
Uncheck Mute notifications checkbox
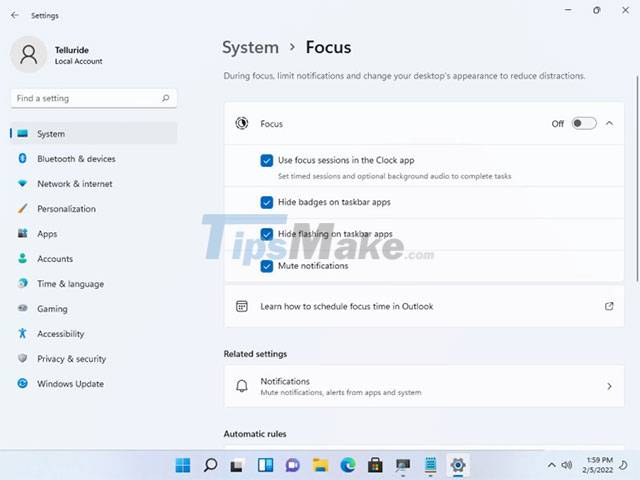pos(267,266)
